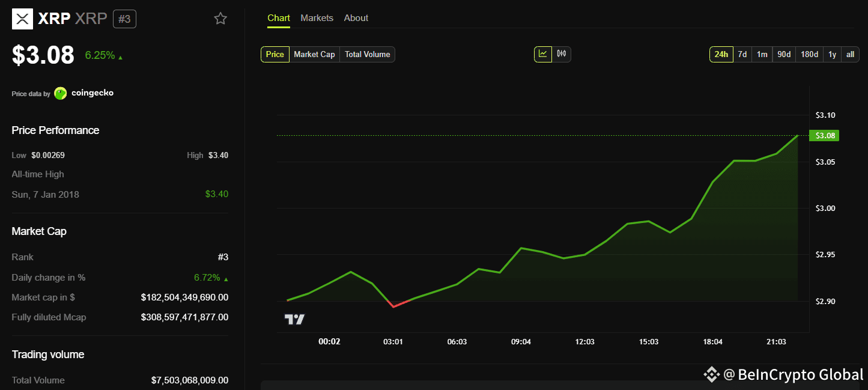Click the 18:04 time axis label
868x390 pixels.
pyautogui.click(x=712, y=341)
